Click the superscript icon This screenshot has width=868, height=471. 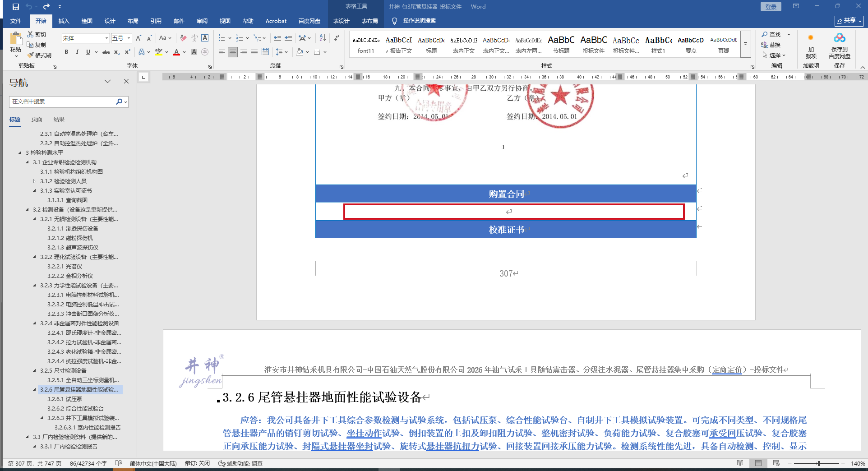[128, 52]
